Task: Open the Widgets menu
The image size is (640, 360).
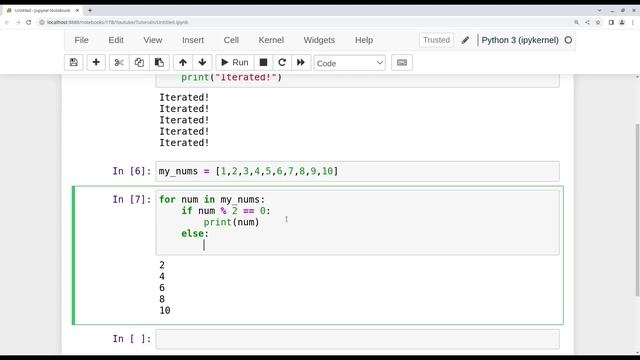Action: click(x=319, y=40)
